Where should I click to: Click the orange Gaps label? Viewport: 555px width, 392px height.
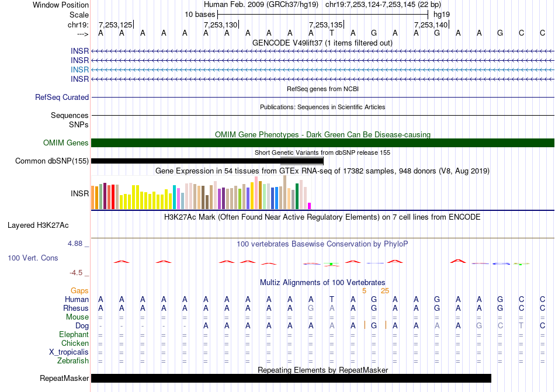tap(79, 290)
